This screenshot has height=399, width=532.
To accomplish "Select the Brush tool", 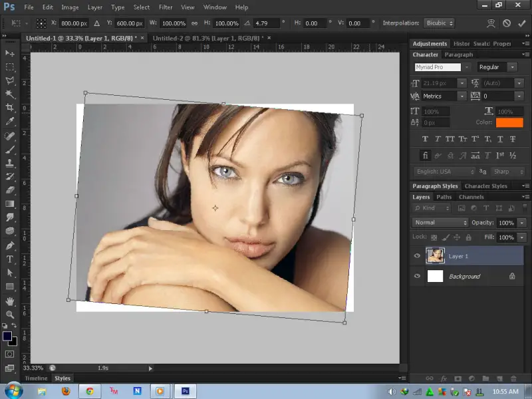I will pyautogui.click(x=10, y=149).
